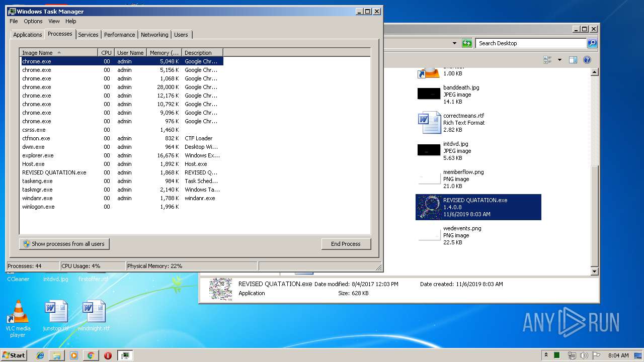This screenshot has width=644, height=362.
Task: Select junstop.rtf desktop icon
Action: coord(55,316)
